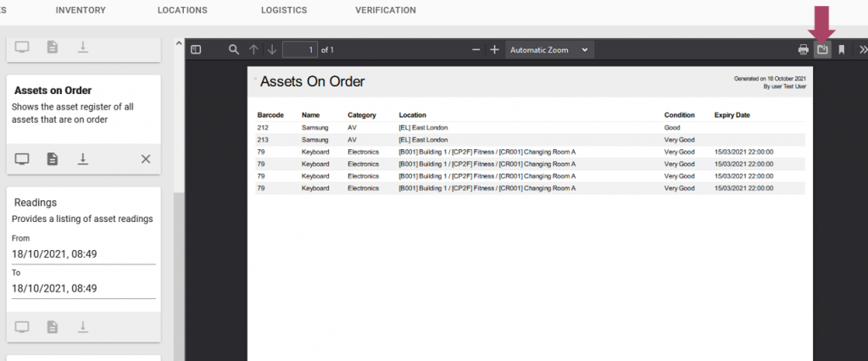The width and height of the screenshot is (868, 361).
Task: Select the Readings card title
Action: tap(36, 203)
